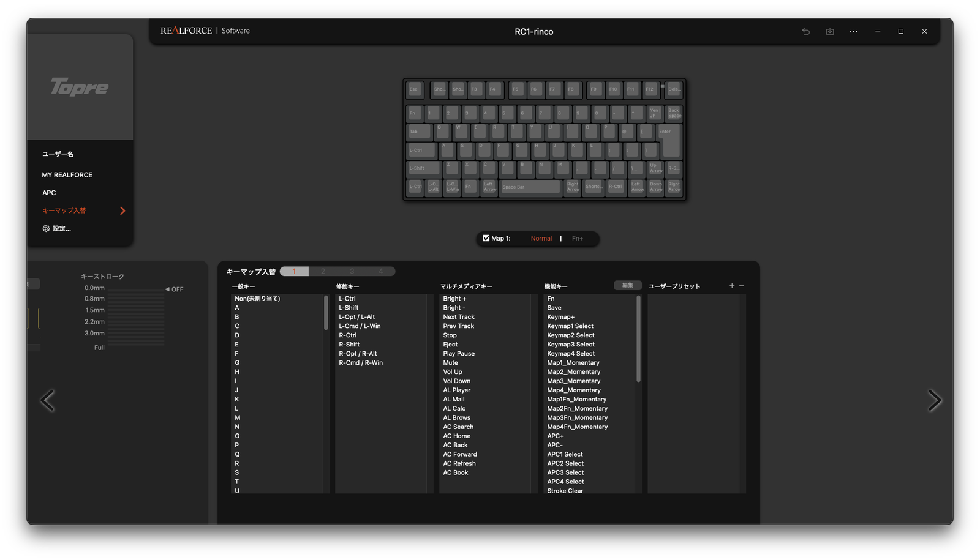Choose 'Keymap+' in function keys list
Viewport: 980px width, 560px height.
point(560,317)
